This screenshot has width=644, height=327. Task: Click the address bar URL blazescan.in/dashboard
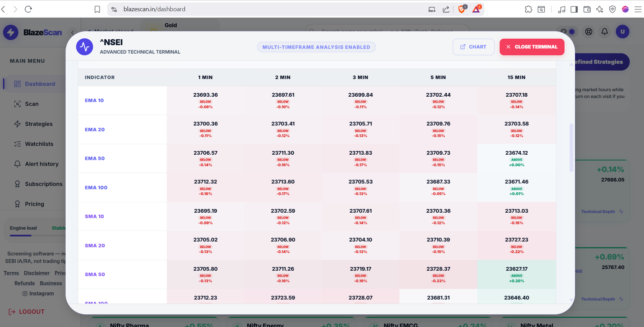point(155,9)
